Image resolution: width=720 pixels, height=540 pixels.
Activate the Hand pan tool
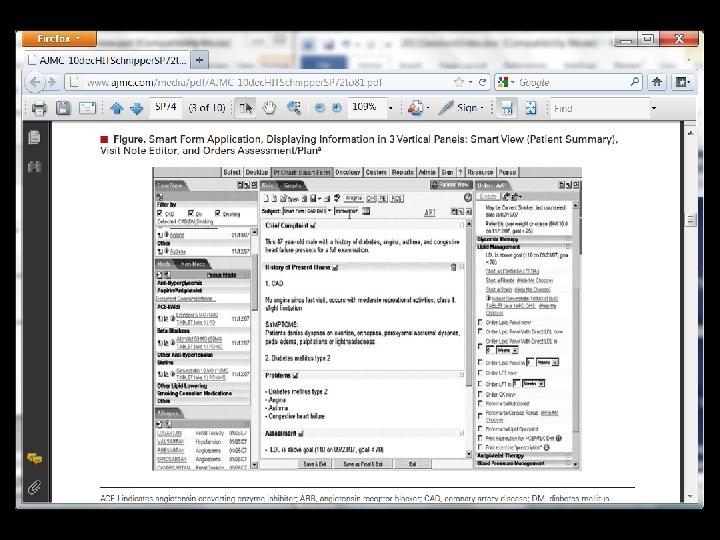(269, 108)
